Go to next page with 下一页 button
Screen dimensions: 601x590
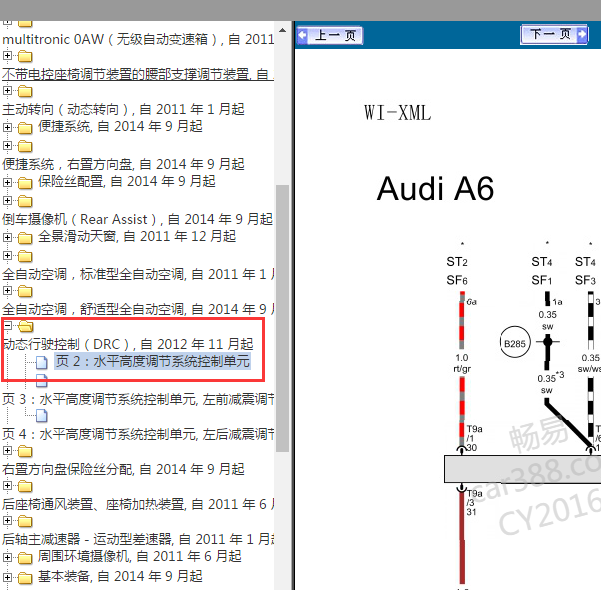554,35
